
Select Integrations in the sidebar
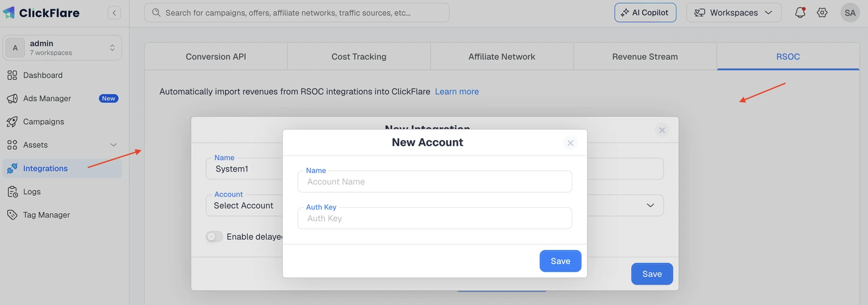pos(62,168)
